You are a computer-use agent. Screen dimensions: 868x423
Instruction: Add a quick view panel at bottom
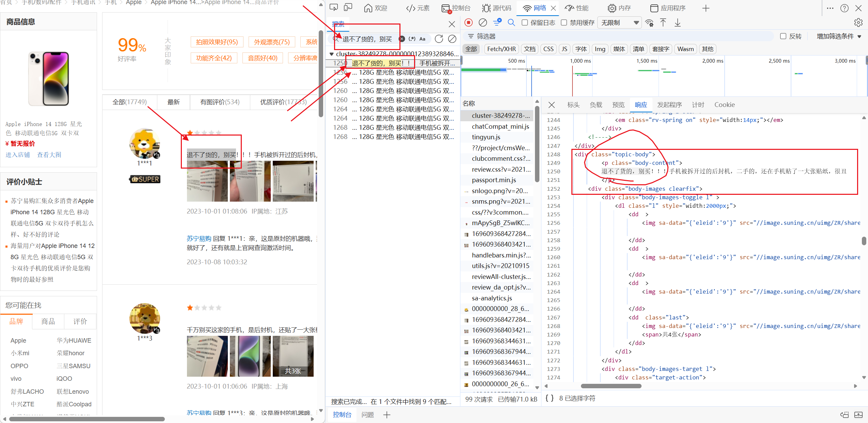point(387,414)
